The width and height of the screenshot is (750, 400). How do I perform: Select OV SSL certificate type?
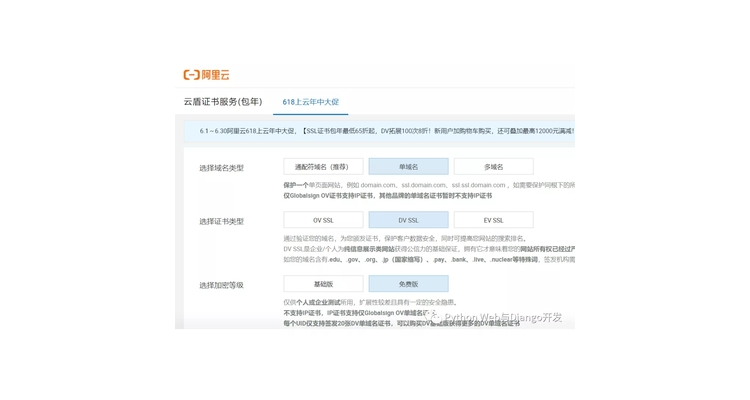(323, 220)
